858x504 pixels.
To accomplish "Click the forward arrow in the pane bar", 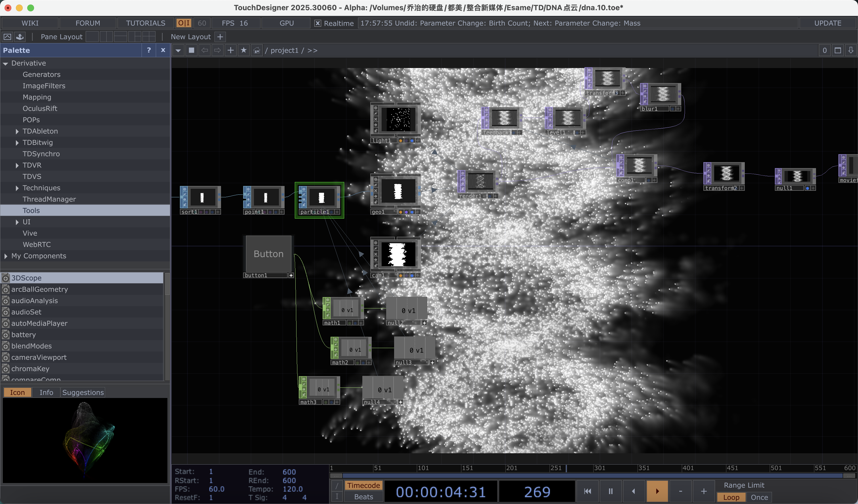I will coord(218,50).
